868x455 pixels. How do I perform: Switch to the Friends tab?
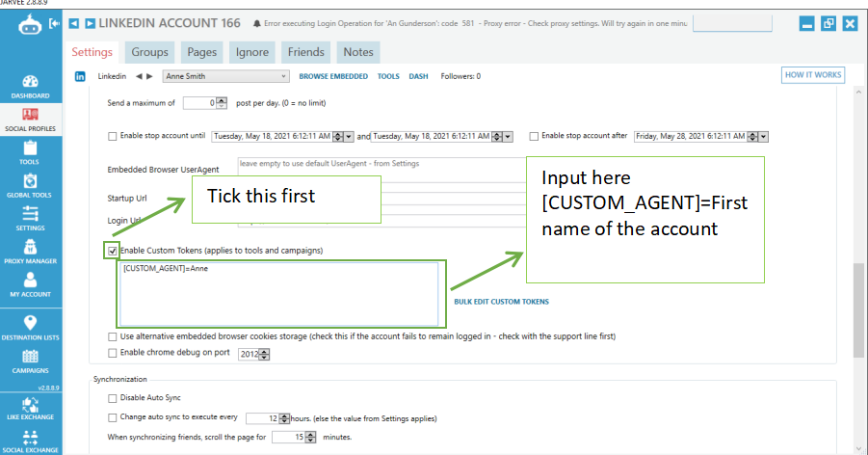(x=306, y=52)
